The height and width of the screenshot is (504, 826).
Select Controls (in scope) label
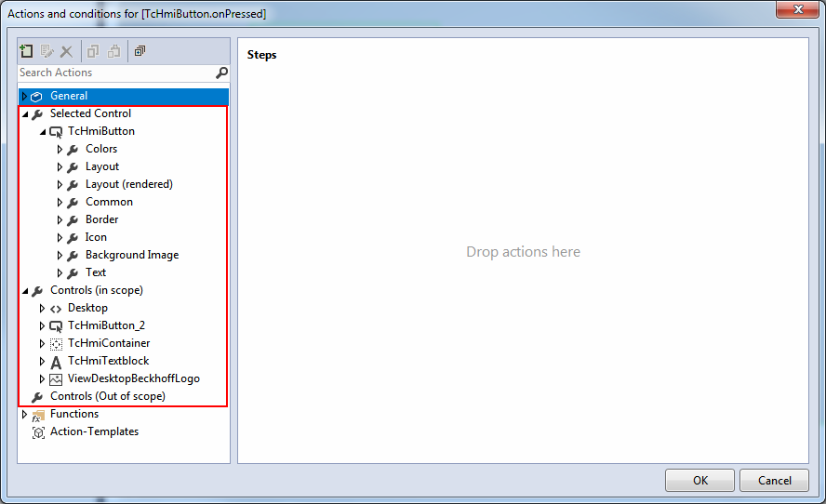[x=97, y=290]
